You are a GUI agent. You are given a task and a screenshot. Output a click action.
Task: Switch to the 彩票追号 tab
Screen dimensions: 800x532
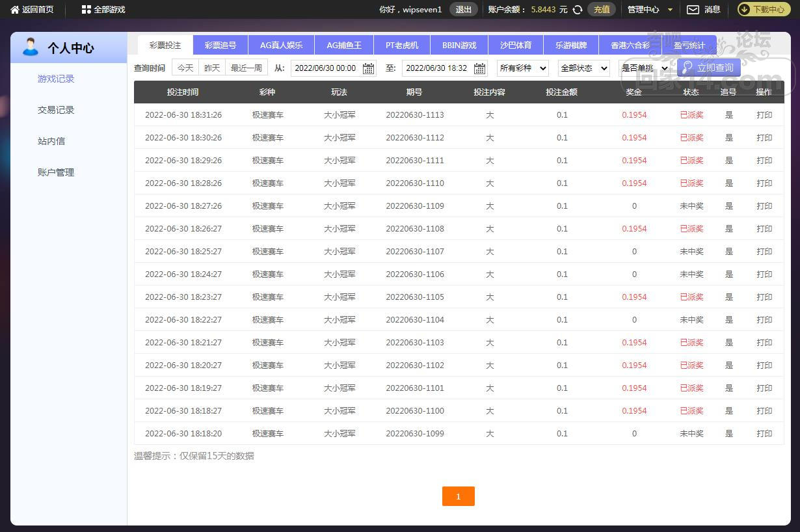(220, 46)
